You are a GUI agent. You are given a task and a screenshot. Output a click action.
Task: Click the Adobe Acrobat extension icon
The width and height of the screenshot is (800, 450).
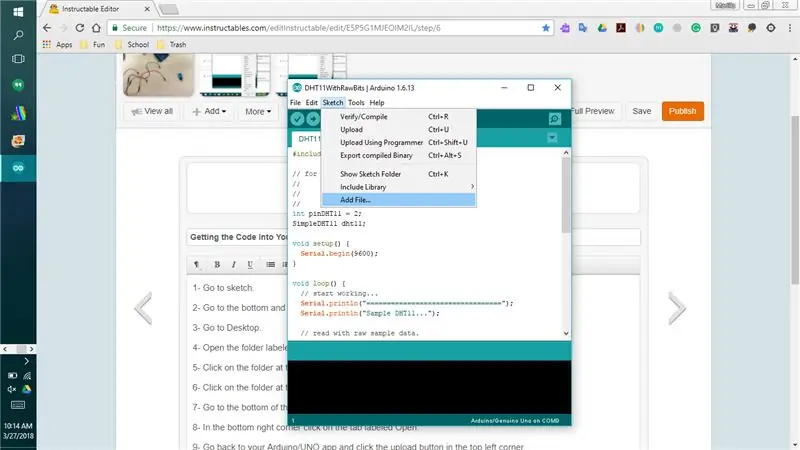(621, 28)
